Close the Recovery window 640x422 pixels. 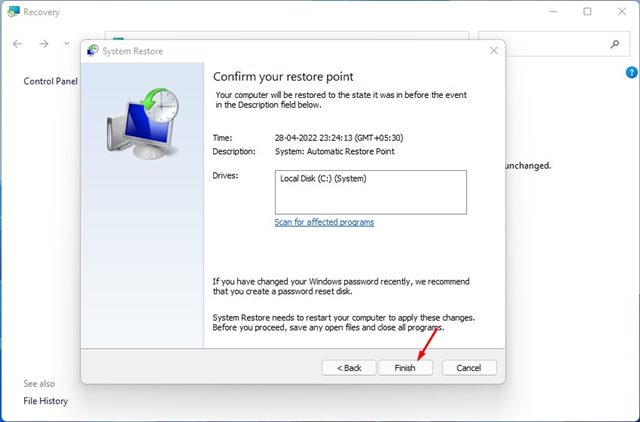tap(622, 12)
